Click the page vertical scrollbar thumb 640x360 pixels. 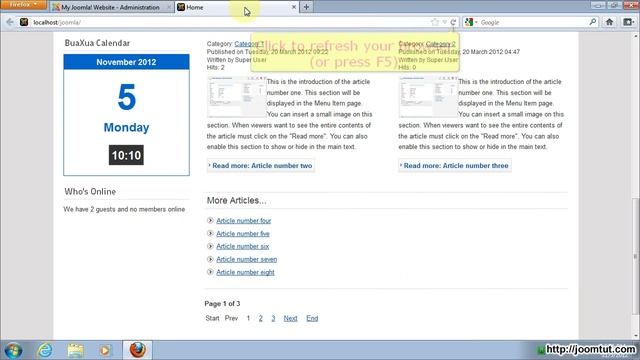point(635,256)
